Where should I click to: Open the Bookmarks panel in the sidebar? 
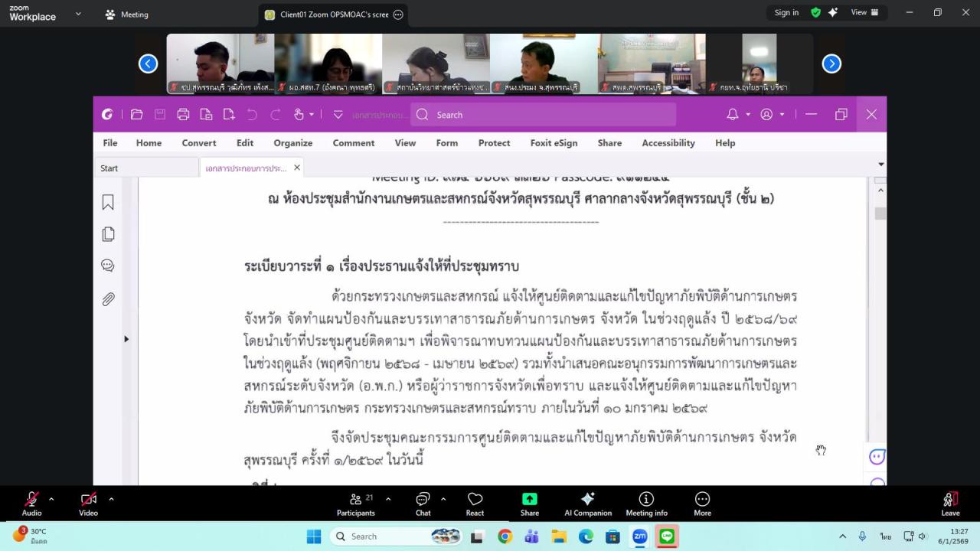(x=107, y=202)
